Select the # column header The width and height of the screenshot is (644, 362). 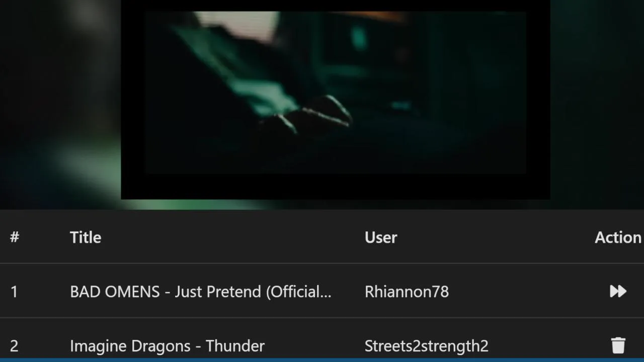click(x=15, y=237)
